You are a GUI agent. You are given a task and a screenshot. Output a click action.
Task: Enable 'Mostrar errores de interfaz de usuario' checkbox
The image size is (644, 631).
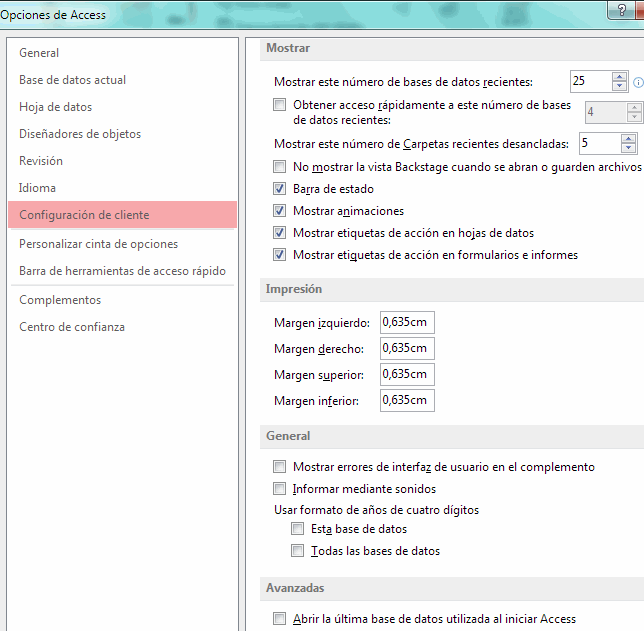280,467
